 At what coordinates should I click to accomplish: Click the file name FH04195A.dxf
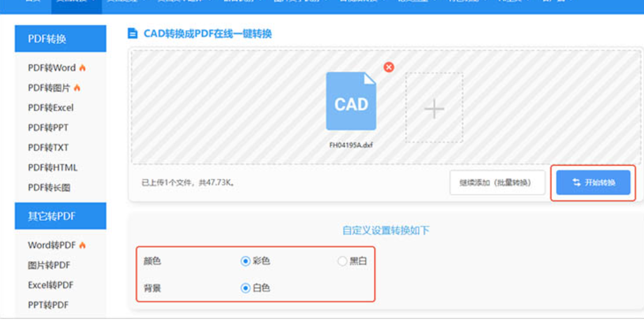[351, 145]
